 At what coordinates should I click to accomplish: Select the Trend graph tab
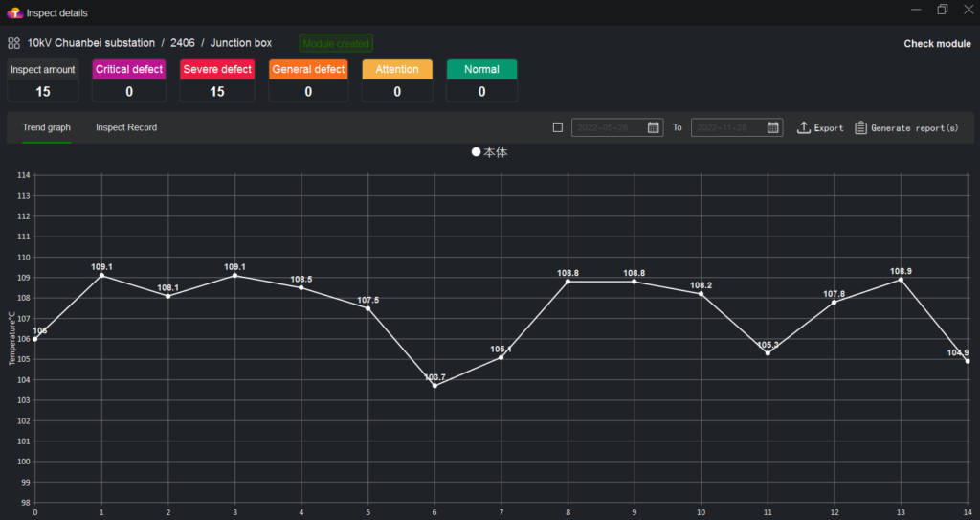47,127
